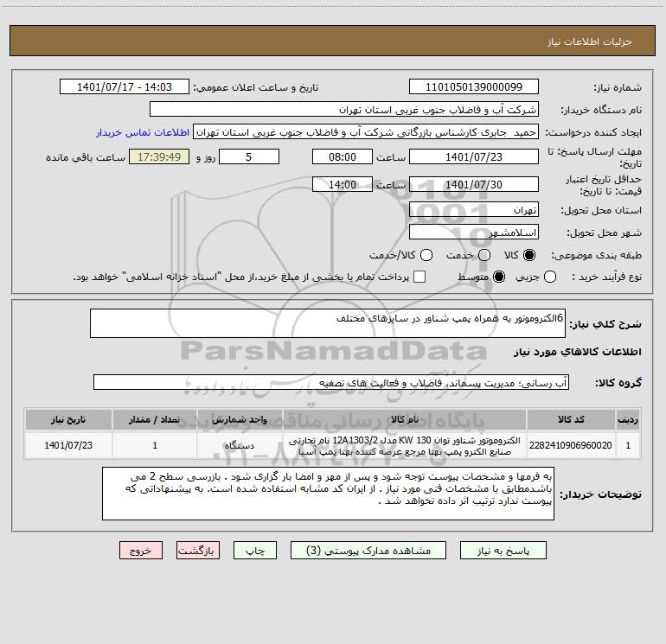Click the کد کالا column header
666x644 pixels.
571,419
